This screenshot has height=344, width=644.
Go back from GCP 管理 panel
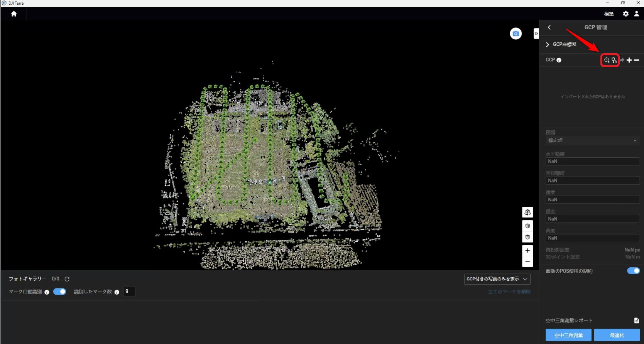tap(549, 27)
